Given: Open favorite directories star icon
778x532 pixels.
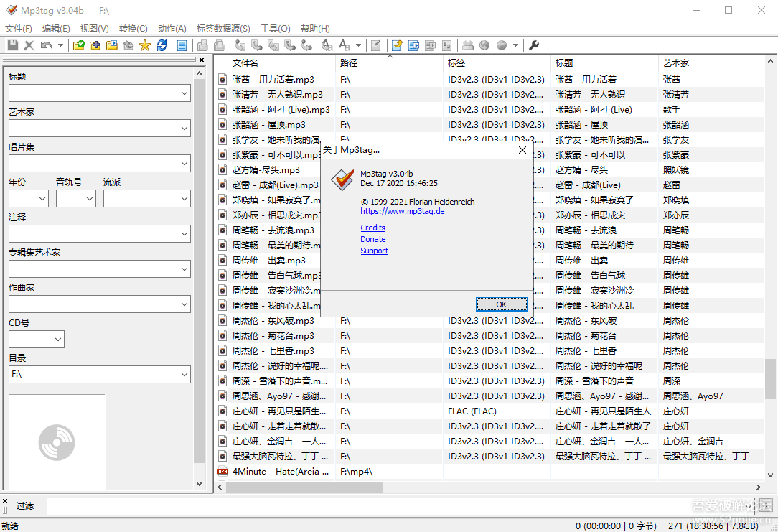Looking at the screenshot, I should click(x=145, y=45).
